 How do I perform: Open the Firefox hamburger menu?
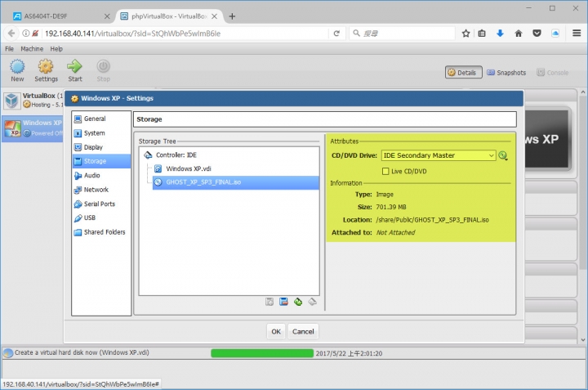click(577, 34)
